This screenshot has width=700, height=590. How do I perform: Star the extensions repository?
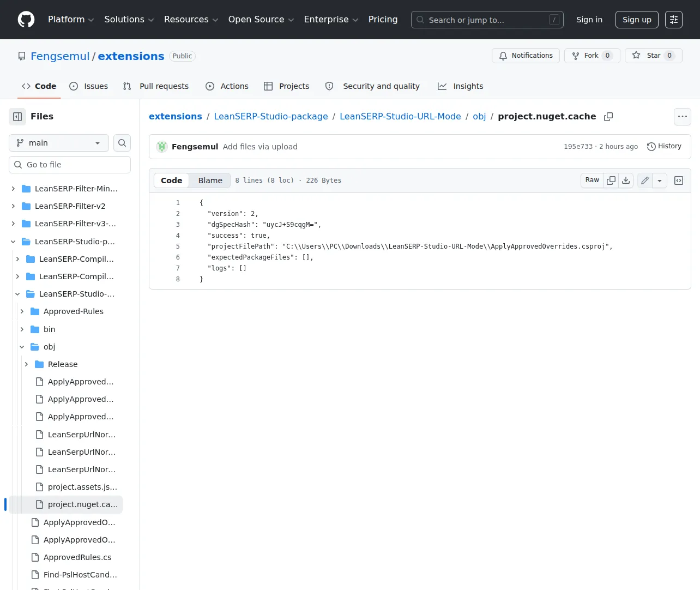654,56
